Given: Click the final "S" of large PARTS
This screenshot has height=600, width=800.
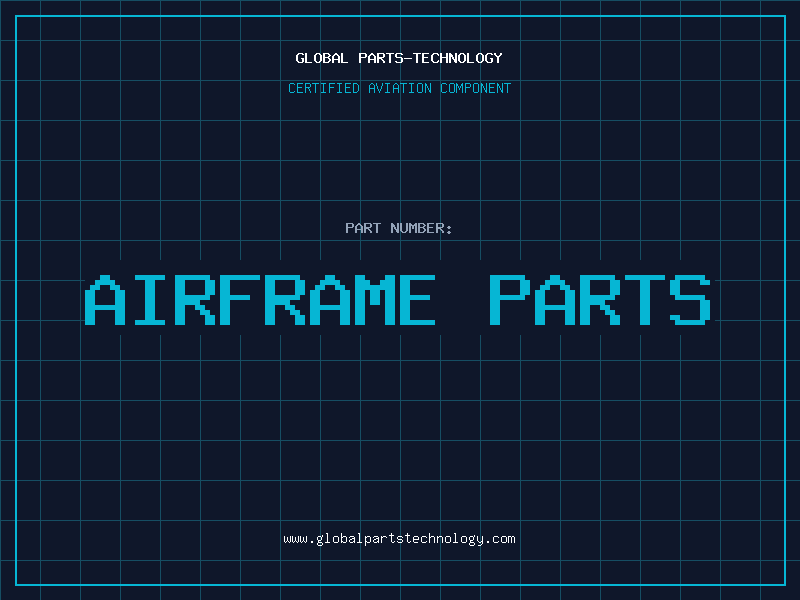Looking at the screenshot, I should pos(691,300).
